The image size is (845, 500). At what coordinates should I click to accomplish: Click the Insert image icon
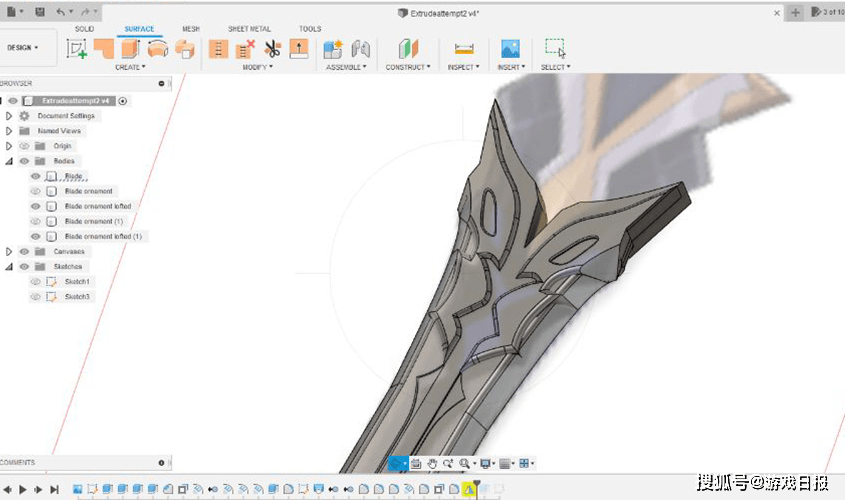pos(510,48)
